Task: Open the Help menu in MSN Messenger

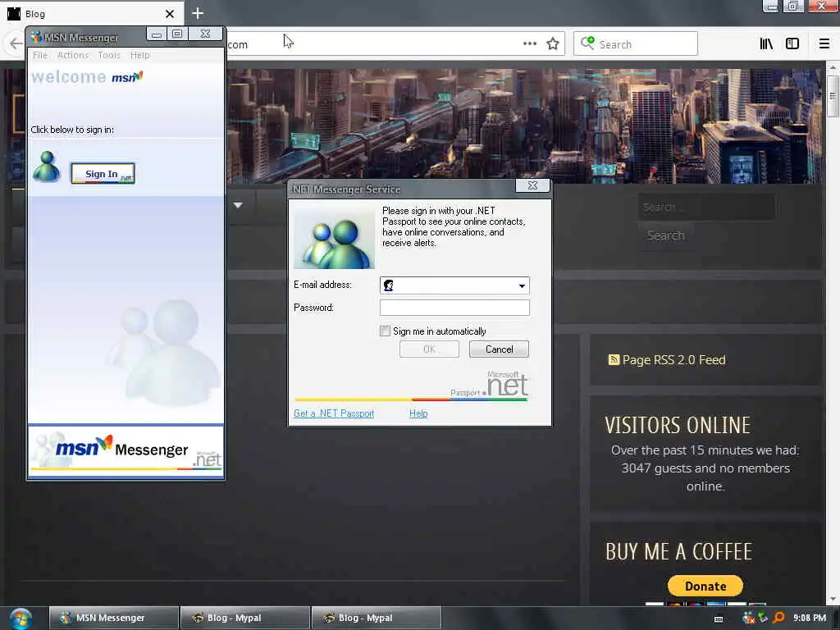Action: click(139, 55)
